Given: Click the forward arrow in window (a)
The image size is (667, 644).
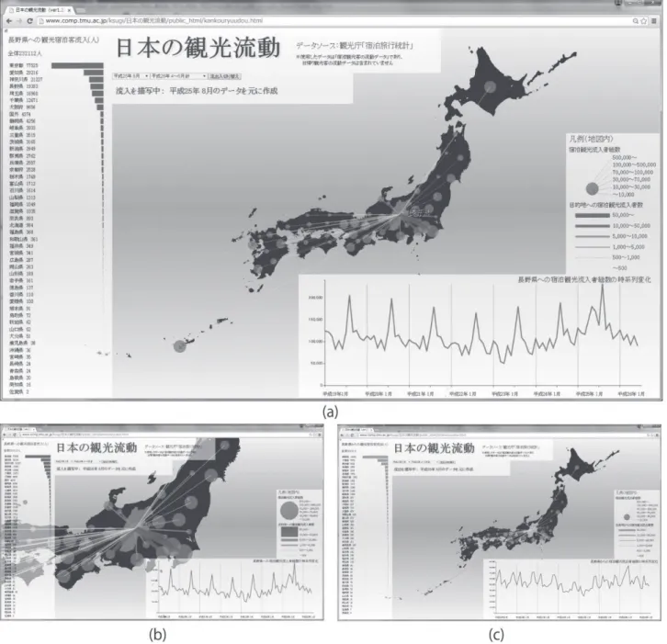Looking at the screenshot, I should click(19, 20).
